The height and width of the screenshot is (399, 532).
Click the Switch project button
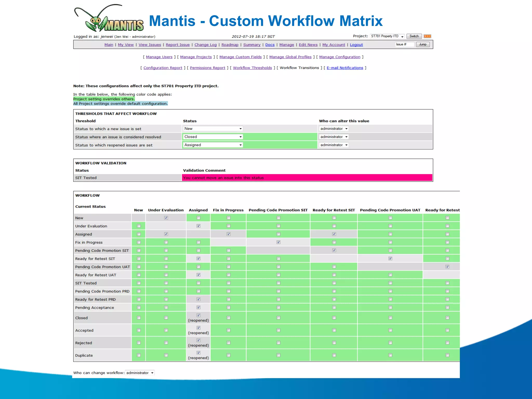[414, 36]
